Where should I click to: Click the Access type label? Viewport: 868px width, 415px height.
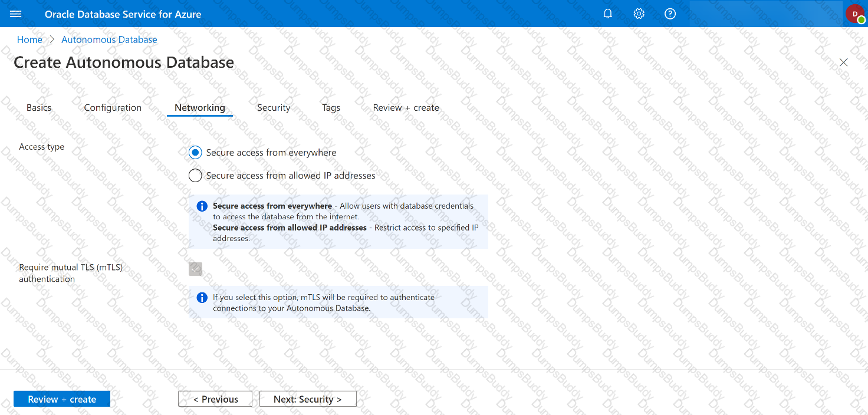[x=42, y=147]
